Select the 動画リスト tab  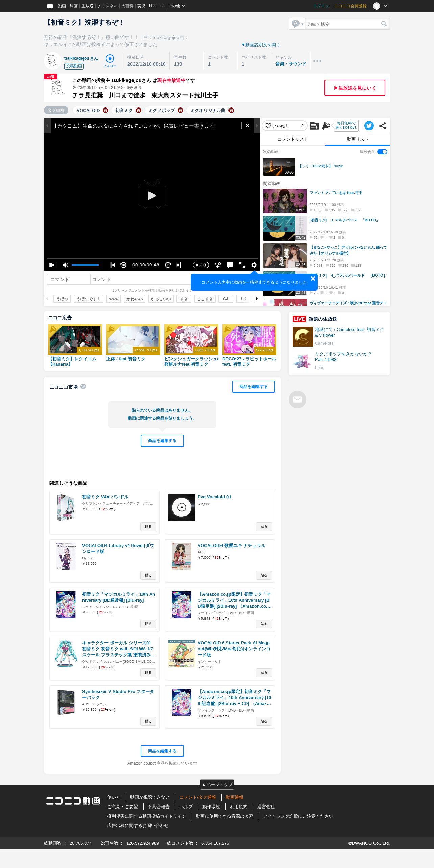(x=358, y=139)
